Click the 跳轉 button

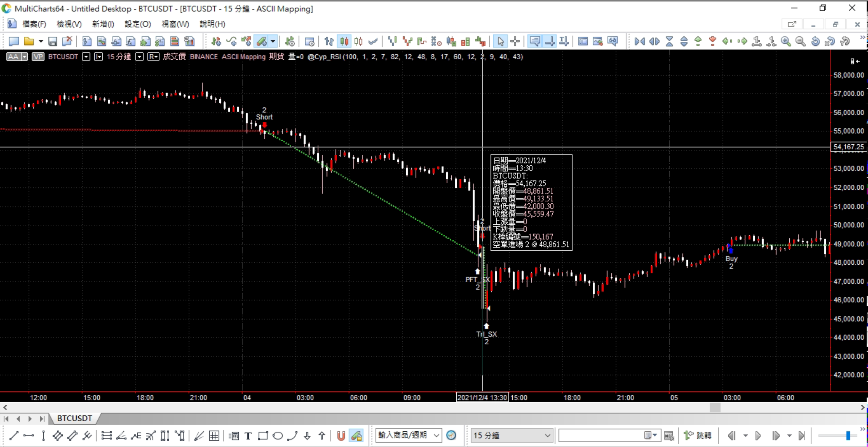698,435
